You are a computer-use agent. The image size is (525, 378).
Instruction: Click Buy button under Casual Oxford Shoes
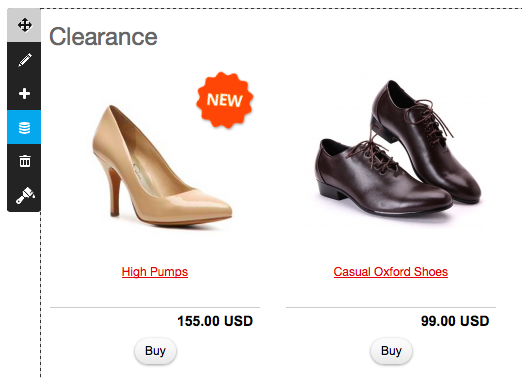point(391,351)
